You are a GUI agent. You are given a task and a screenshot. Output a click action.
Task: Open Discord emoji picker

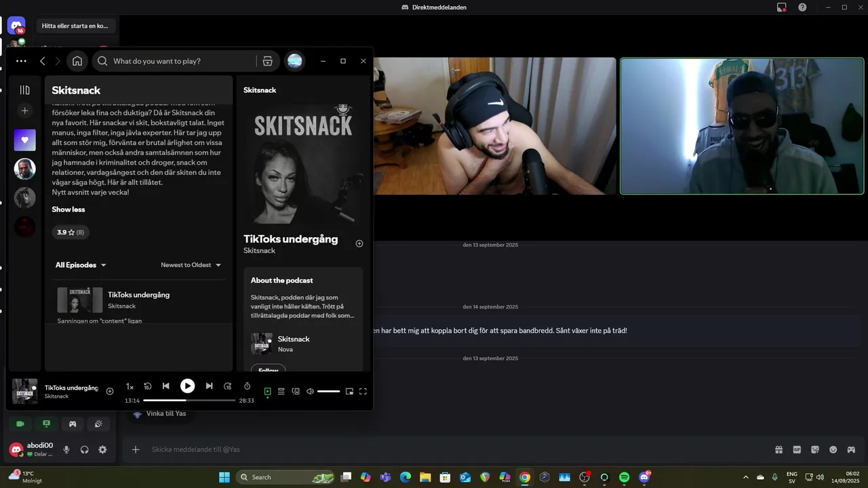[x=833, y=449]
